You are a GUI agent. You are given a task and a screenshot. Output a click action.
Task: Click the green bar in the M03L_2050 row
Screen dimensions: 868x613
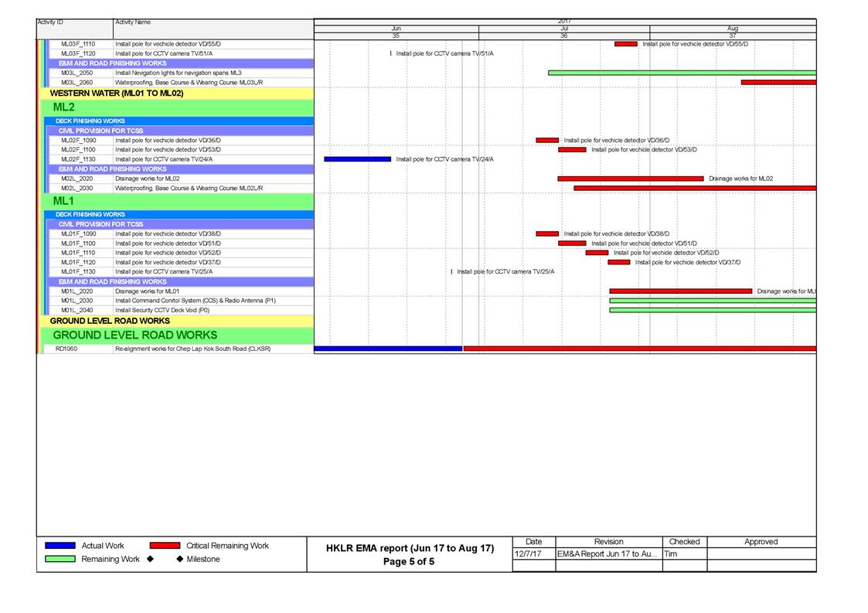(x=682, y=73)
